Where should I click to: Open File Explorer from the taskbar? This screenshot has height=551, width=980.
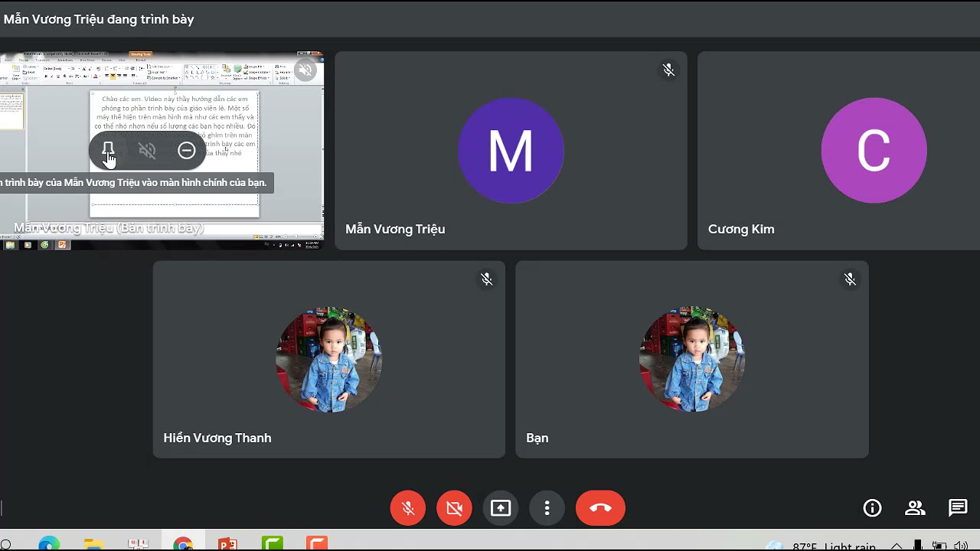click(x=93, y=544)
